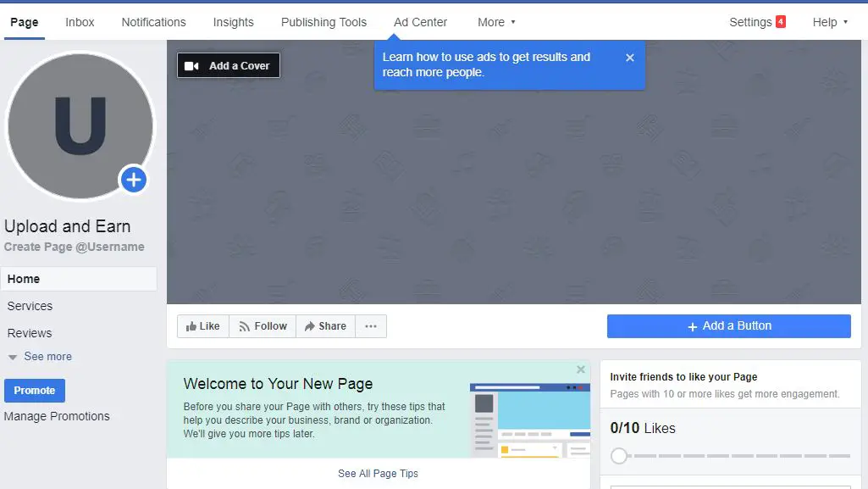Click the Welcome to Your New Page heading
This screenshot has height=489, width=868.
(x=278, y=384)
